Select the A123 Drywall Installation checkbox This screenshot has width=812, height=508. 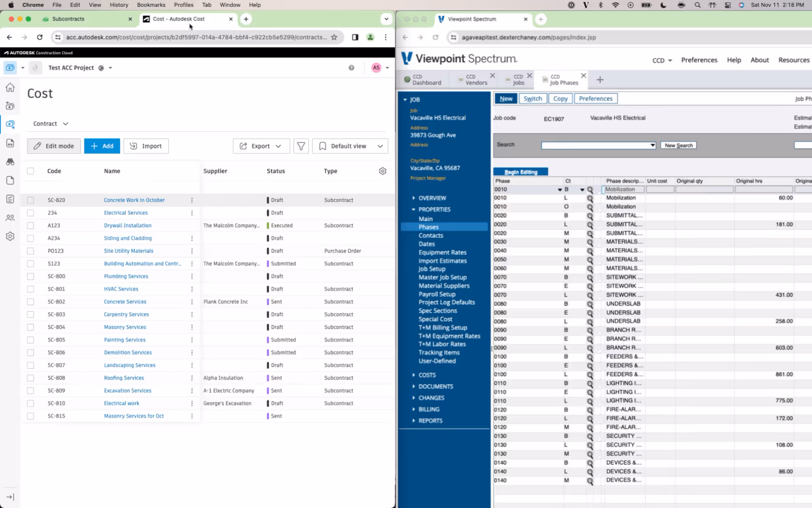(31, 225)
